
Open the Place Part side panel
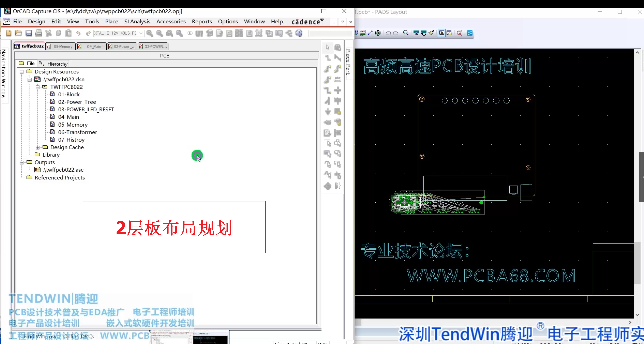pyautogui.click(x=348, y=62)
